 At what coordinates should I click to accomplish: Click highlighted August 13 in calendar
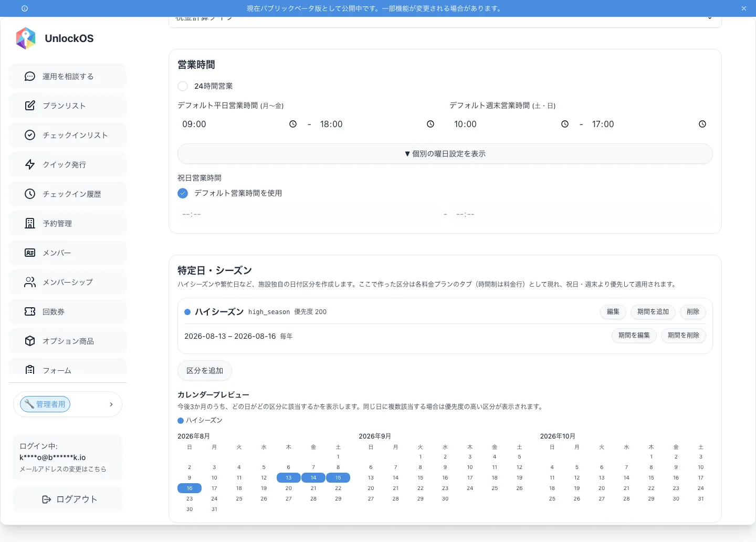pos(289,478)
